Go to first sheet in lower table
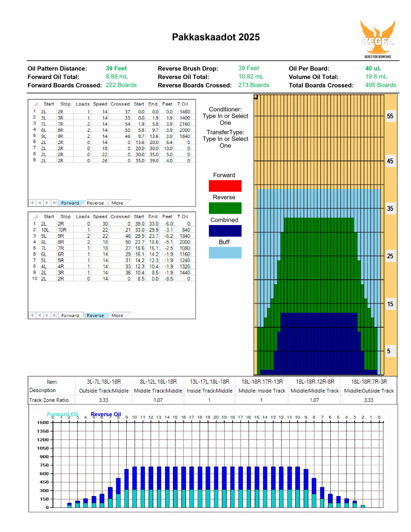Screen dimensions: 411x532 point(33,315)
